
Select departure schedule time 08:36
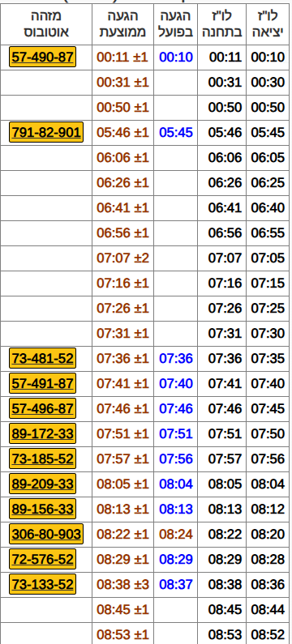coord(268,585)
